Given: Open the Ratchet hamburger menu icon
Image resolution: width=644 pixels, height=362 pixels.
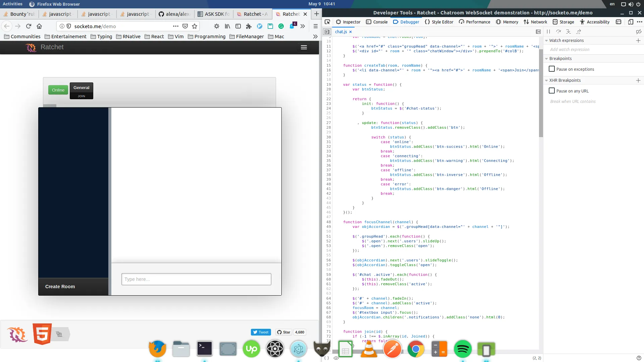Looking at the screenshot, I should (304, 47).
